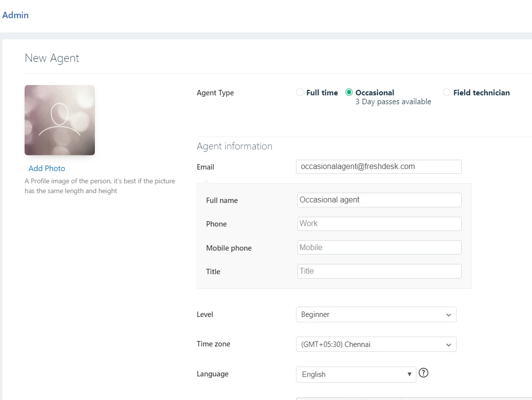Click the Level dropdown chevron arrow

tap(448, 315)
